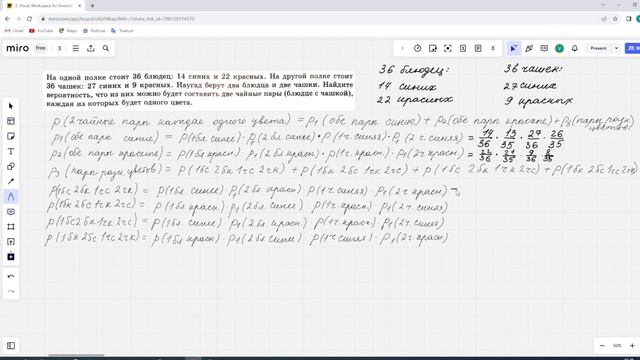Open the Templates tool in left toolbar
This screenshot has height=360, width=640.
pos(11,121)
